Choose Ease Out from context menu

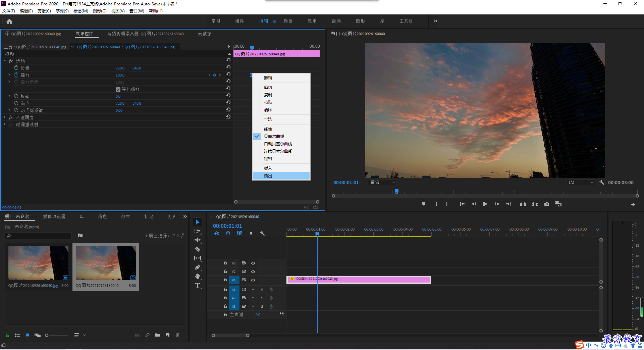click(281, 176)
